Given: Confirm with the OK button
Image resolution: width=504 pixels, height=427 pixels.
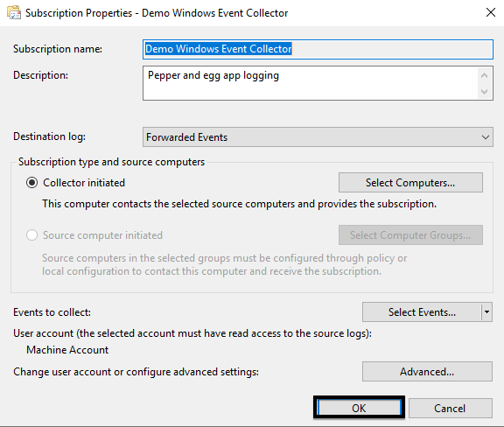Looking at the screenshot, I should point(359,408).
